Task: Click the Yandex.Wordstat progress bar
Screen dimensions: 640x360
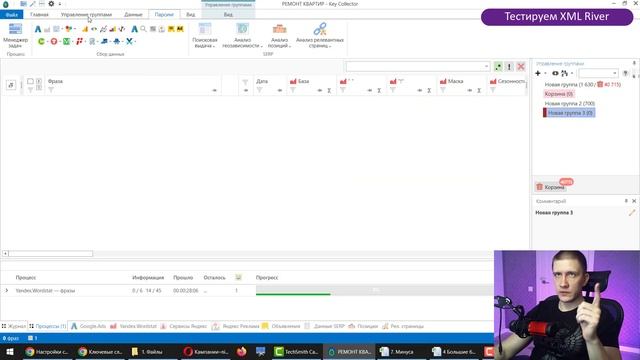Action: (374, 290)
